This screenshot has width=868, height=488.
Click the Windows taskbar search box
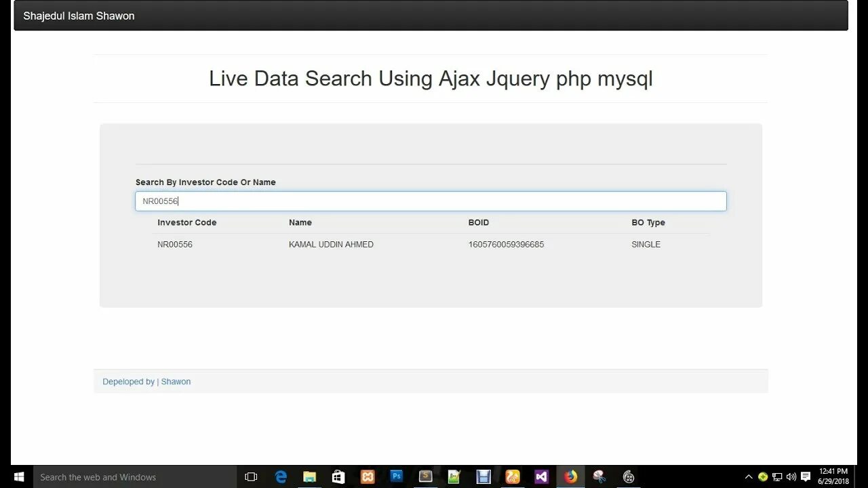coord(136,476)
